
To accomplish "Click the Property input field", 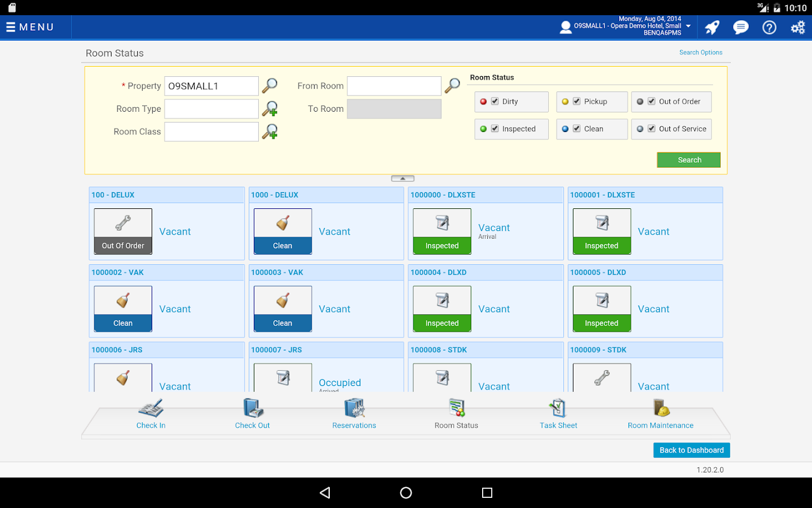I will (x=211, y=86).
